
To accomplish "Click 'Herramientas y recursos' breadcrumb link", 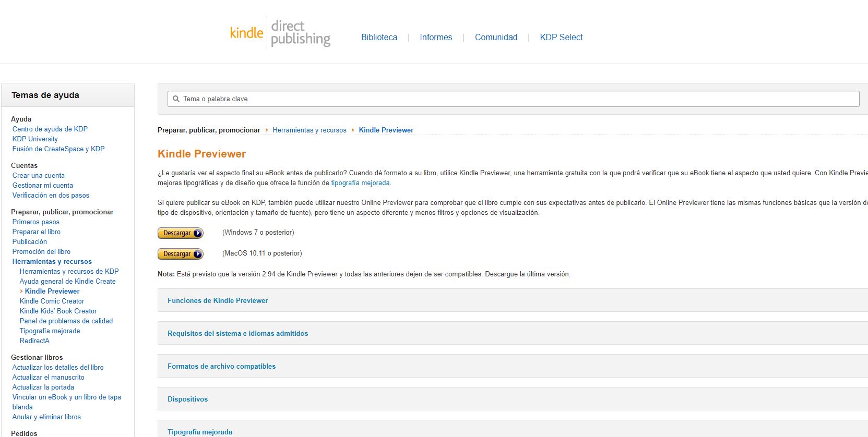I will click(x=310, y=130).
